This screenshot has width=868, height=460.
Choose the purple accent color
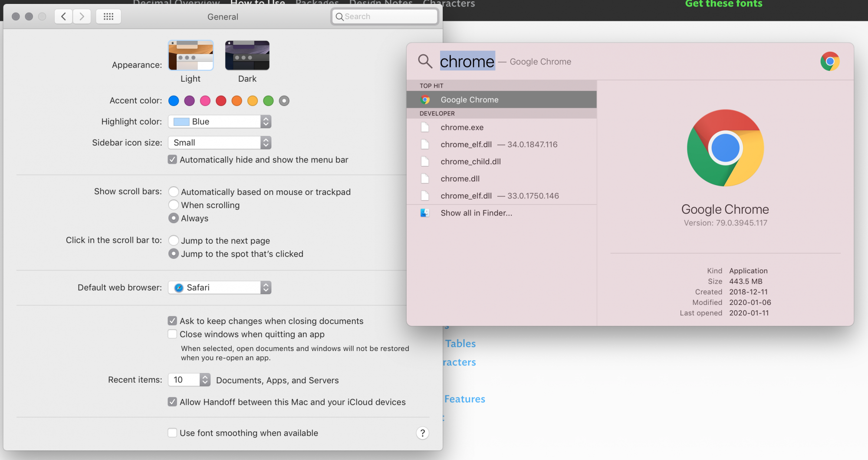[x=189, y=101]
